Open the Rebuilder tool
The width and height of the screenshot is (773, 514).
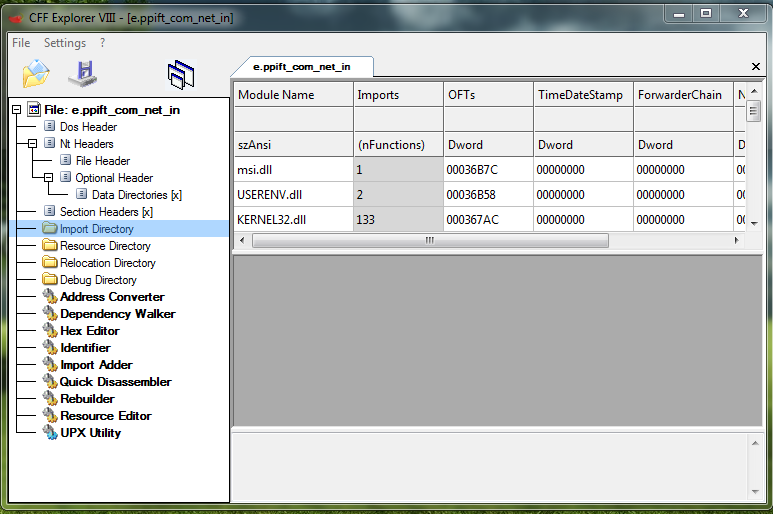coord(87,399)
